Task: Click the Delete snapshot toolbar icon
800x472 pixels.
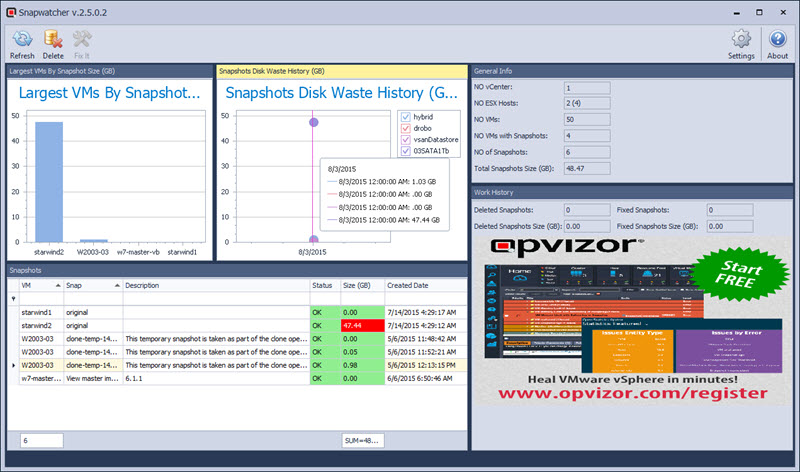Action: coord(53,39)
